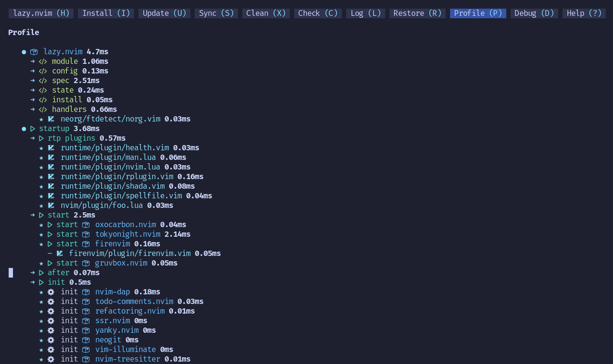Switch to the Log (L) tab
The height and width of the screenshot is (364, 613).
pos(365,13)
